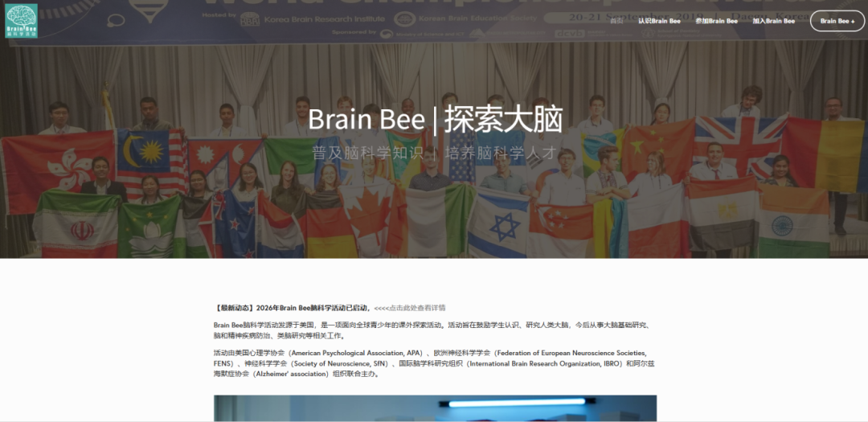Viewport: 868px width, 422px height.
Task: Click the Brain Bee | 探索大脑 headline
Action: (x=435, y=119)
